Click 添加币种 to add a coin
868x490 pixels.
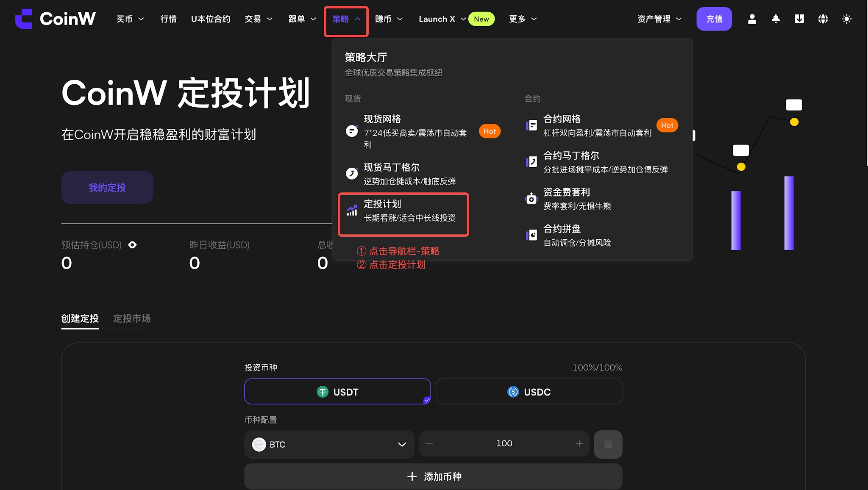tap(433, 476)
